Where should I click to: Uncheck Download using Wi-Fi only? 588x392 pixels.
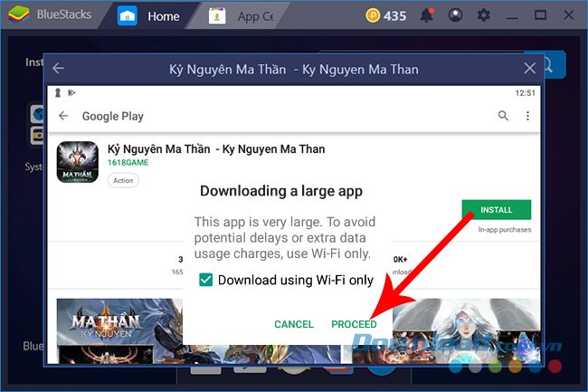pyautogui.click(x=206, y=281)
